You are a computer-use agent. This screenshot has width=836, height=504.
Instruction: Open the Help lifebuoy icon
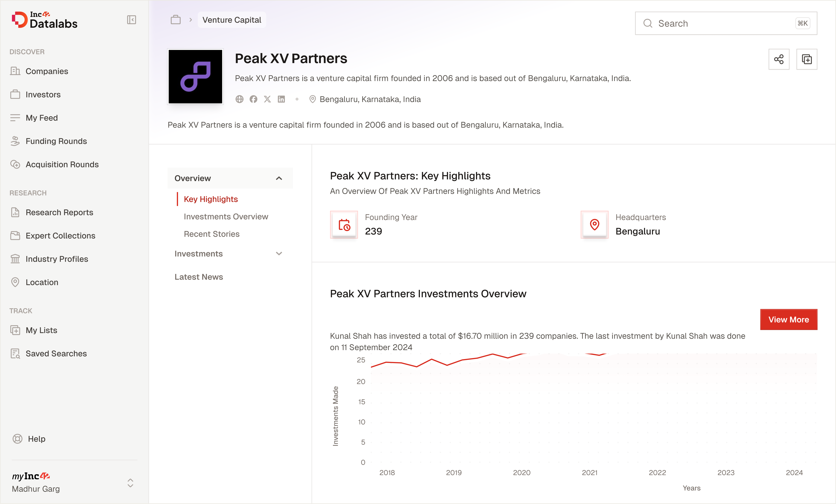click(17, 439)
